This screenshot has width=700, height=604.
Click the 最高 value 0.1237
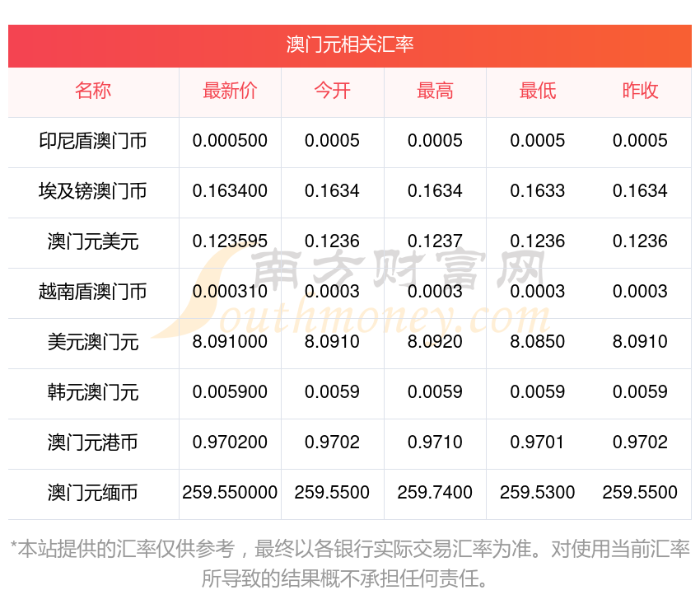tap(435, 241)
